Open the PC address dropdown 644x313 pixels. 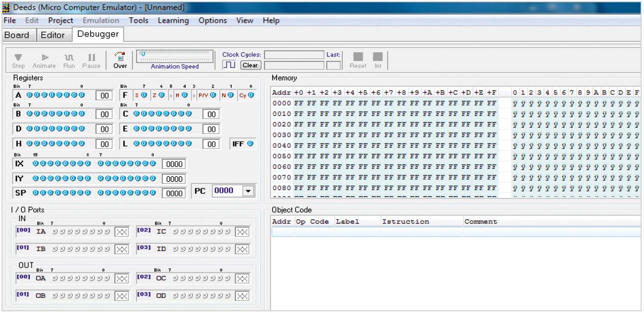(248, 191)
